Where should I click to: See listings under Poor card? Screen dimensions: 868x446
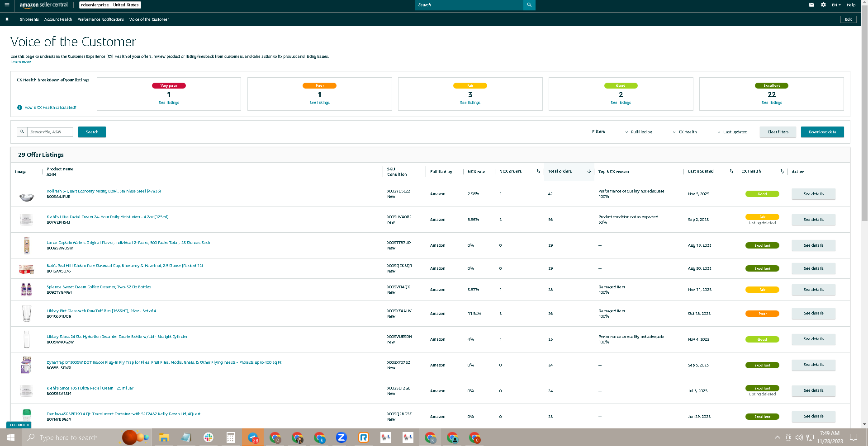tap(319, 103)
